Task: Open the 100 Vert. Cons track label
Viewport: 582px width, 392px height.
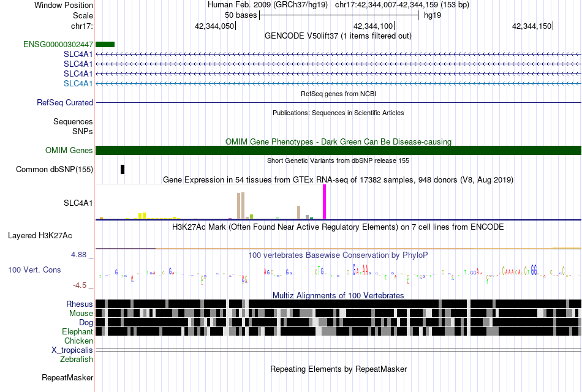Action: point(34,270)
